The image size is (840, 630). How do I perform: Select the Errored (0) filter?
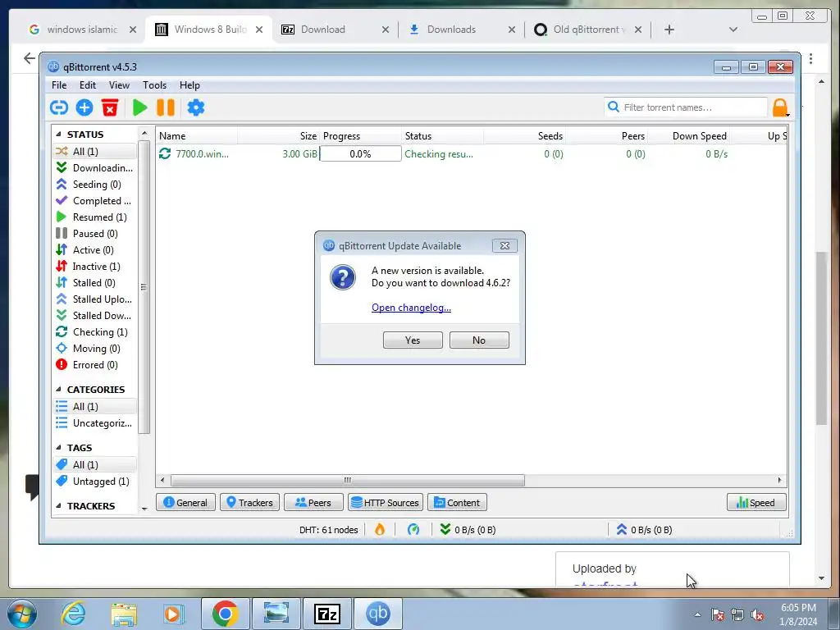(94, 365)
